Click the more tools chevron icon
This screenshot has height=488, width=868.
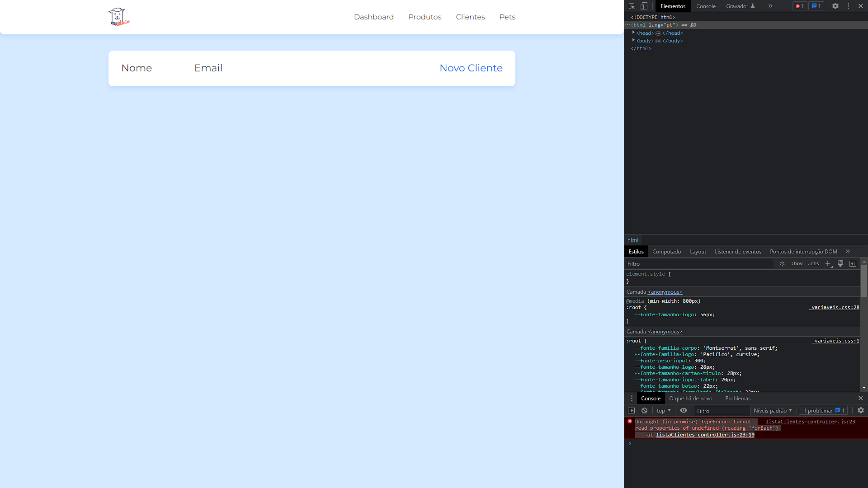click(770, 6)
